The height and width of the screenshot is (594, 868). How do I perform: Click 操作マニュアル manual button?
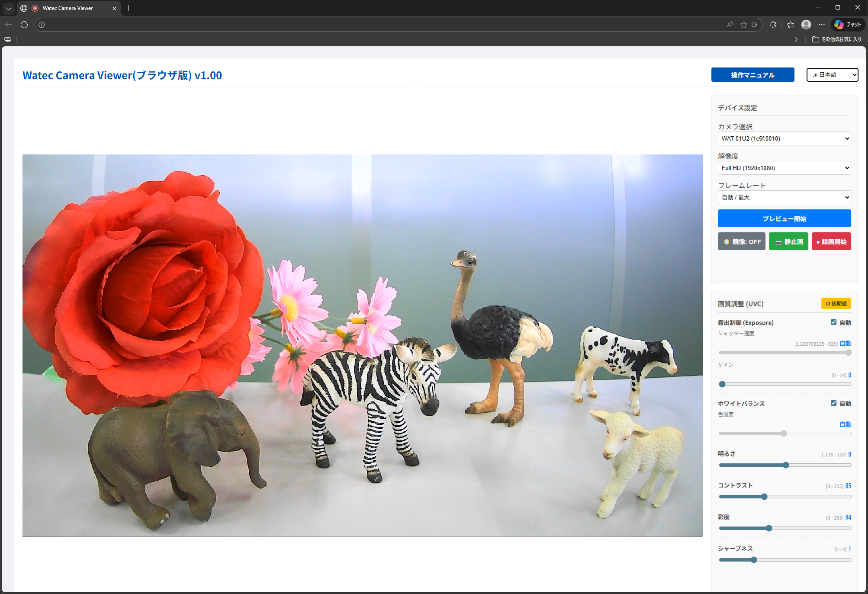752,75
